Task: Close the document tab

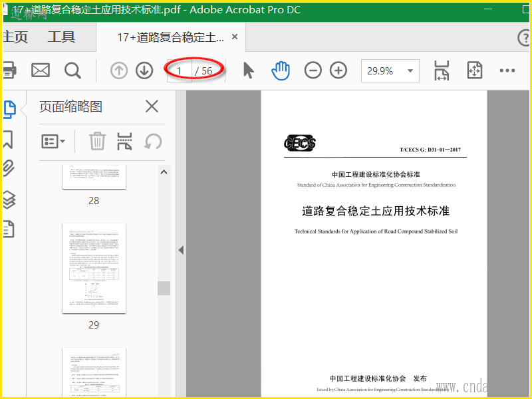Action: (x=235, y=37)
